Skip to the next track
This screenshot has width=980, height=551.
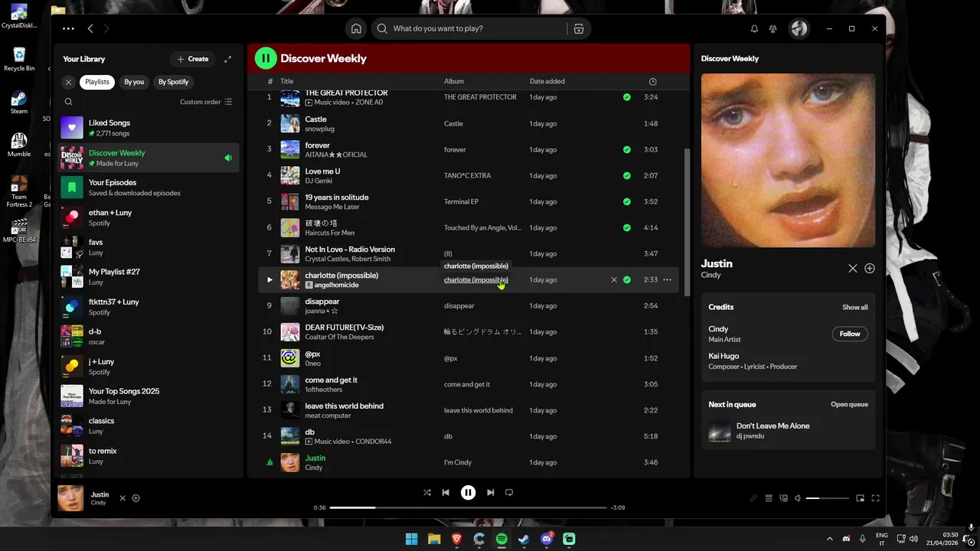[x=490, y=493]
